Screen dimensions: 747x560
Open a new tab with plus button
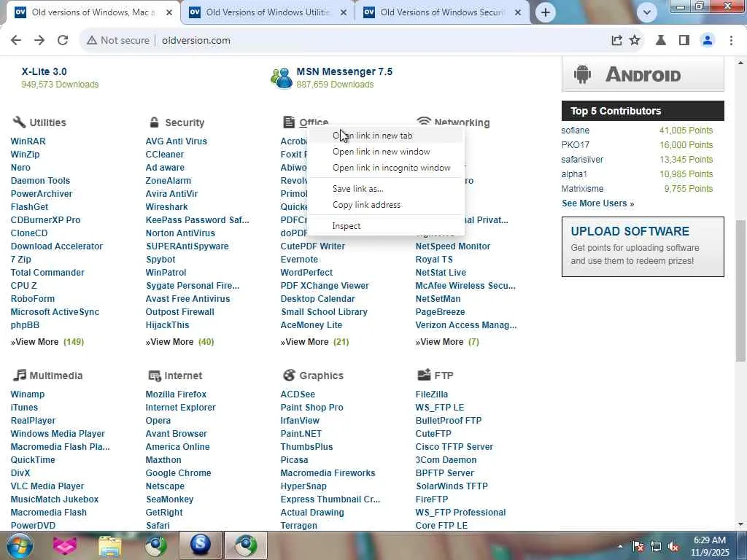546,12
